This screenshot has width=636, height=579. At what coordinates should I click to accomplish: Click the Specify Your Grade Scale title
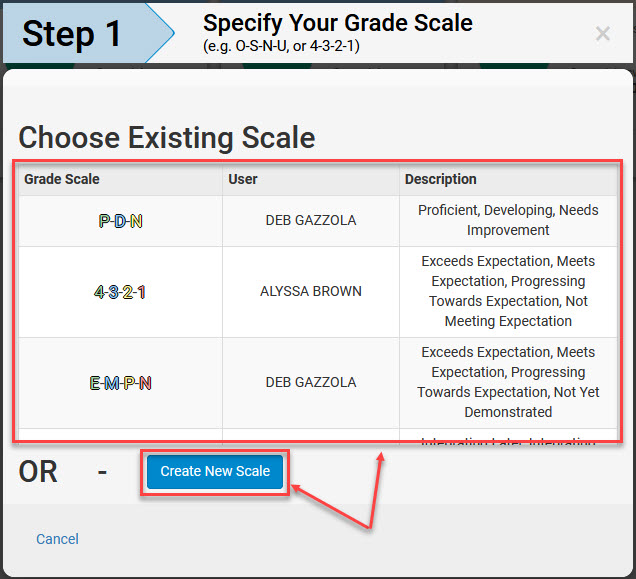coord(338,23)
